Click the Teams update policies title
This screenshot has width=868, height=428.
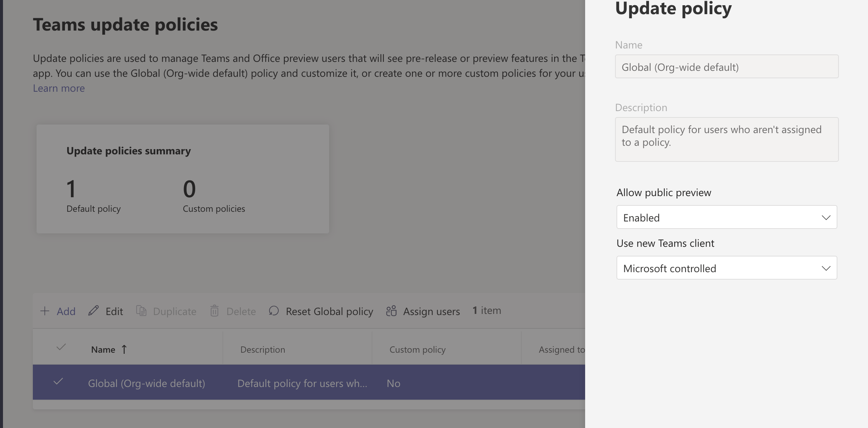[x=125, y=25]
